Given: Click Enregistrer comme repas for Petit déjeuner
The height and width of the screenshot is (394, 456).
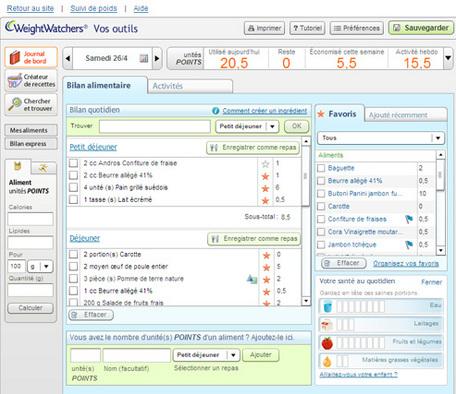Looking at the screenshot, I should click(x=253, y=147).
